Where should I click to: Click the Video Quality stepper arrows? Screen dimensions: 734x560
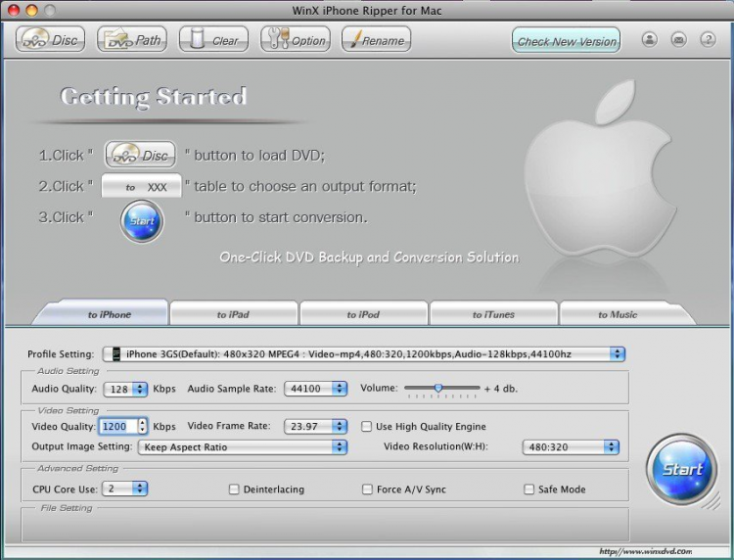(142, 426)
